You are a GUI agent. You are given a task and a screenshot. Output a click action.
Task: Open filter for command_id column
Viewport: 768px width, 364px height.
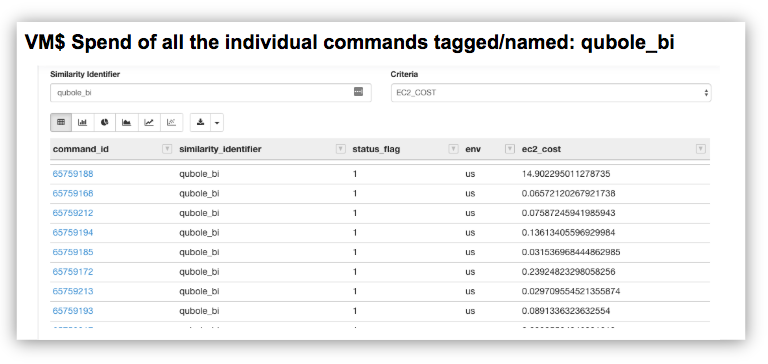(167, 149)
